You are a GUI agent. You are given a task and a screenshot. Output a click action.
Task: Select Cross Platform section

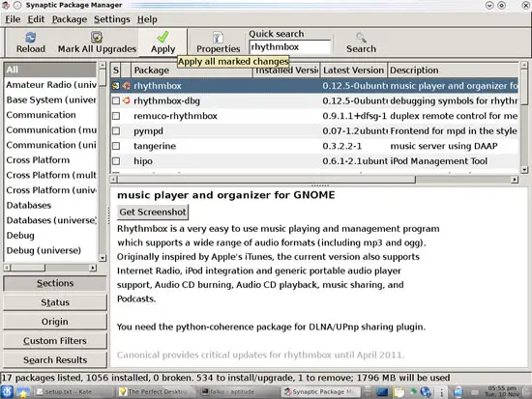point(50,160)
